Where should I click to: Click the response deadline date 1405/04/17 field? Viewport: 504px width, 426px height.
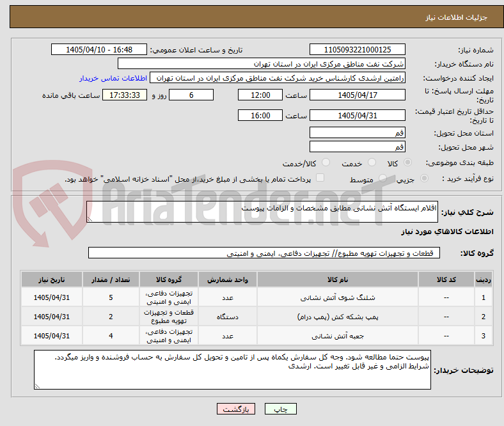357,95
